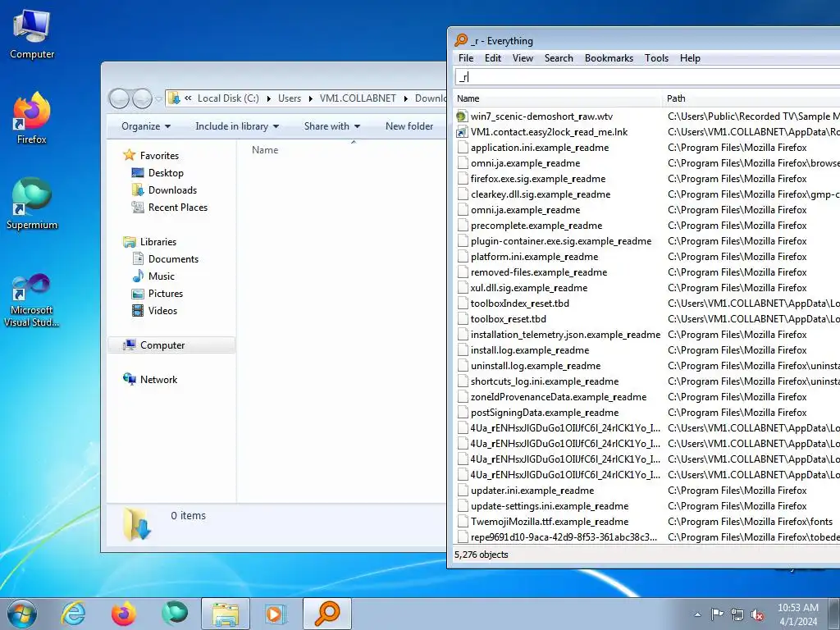The image size is (840, 630).
Task: Click Explorer's Back navigation button
Action: coord(119,98)
